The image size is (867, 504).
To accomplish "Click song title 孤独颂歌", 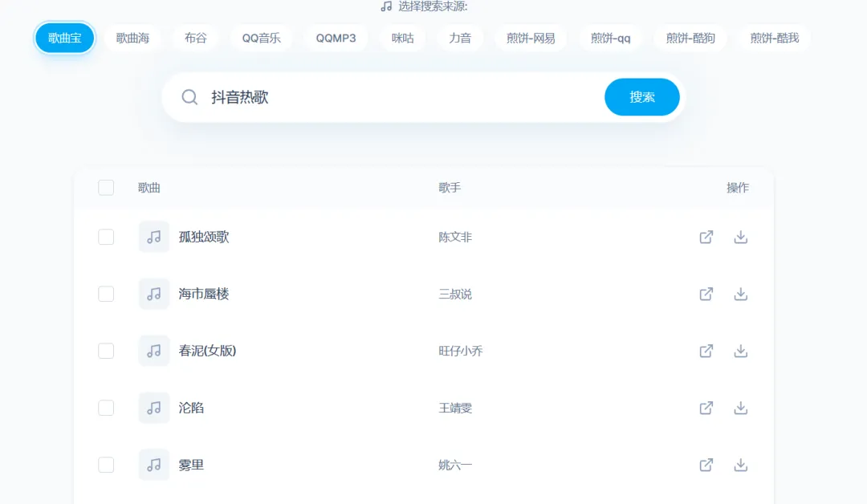I will click(204, 237).
